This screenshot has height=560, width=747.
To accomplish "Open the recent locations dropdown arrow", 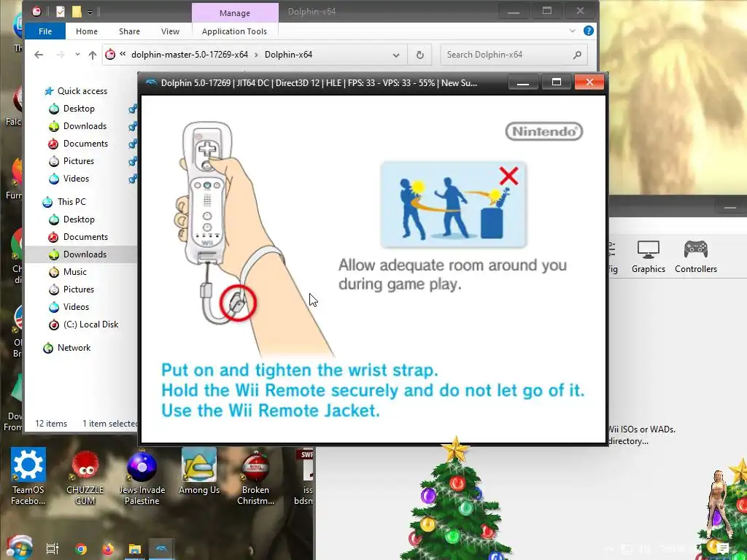I will coord(77,55).
